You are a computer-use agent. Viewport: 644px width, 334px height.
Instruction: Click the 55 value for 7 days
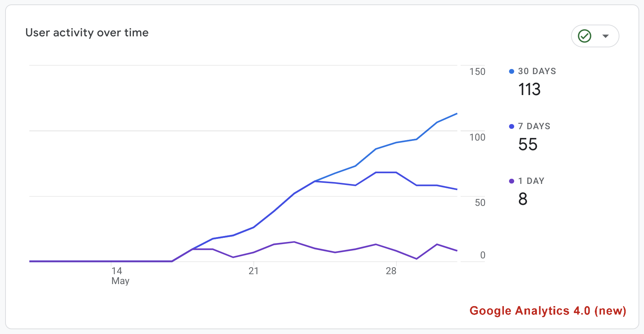pos(528,145)
